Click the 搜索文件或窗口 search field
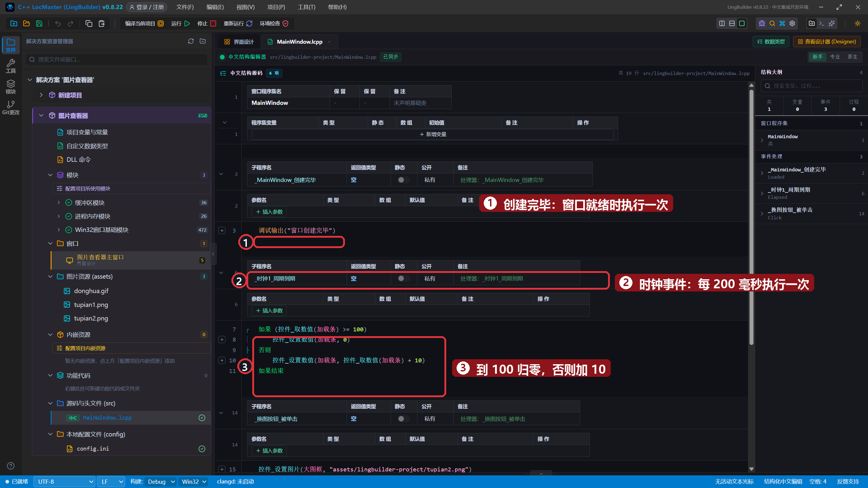This screenshot has width=868, height=488. 117,59
